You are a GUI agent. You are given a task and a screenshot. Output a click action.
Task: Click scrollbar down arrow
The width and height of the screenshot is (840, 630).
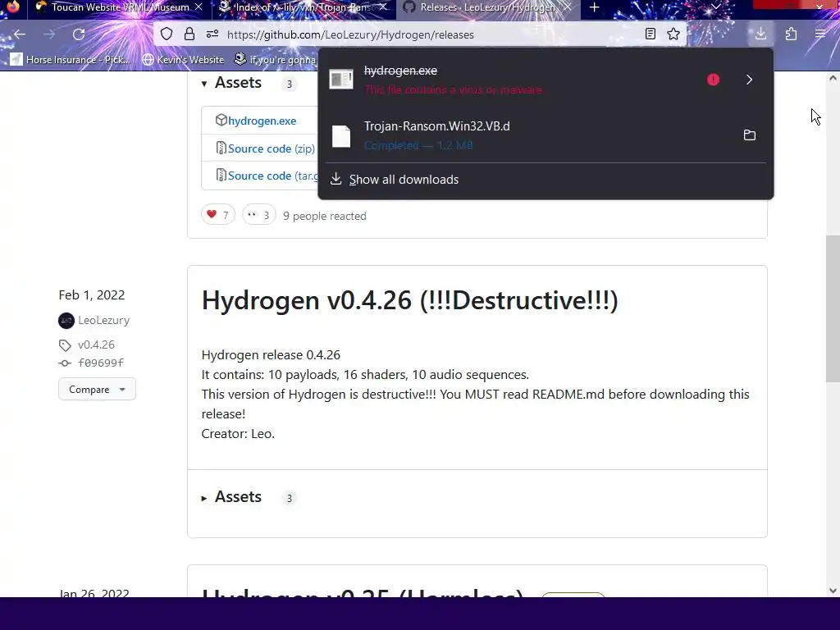(833, 591)
